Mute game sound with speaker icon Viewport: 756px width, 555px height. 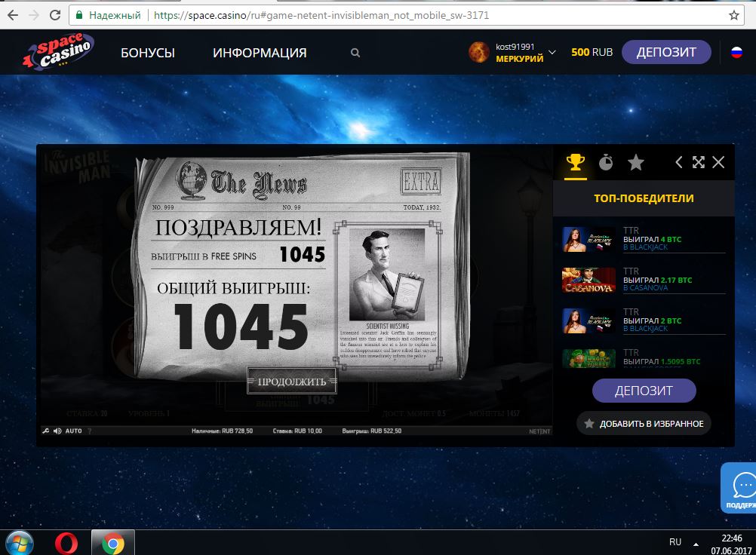[57, 431]
